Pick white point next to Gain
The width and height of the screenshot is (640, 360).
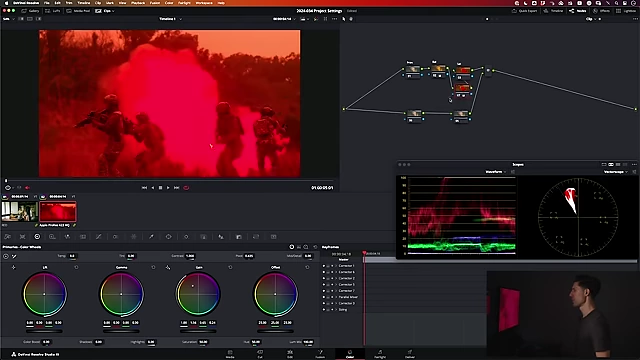[168, 267]
